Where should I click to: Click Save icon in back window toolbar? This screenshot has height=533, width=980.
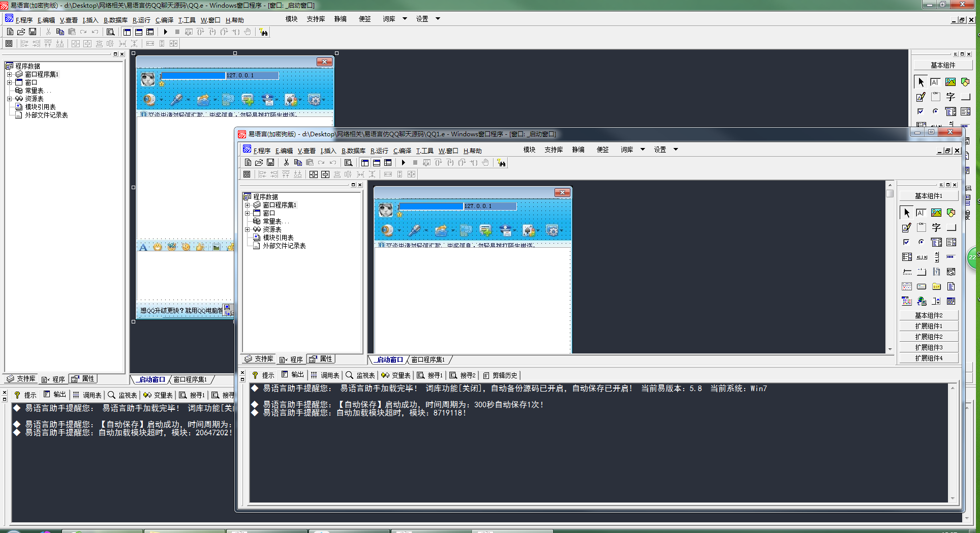pos(33,32)
